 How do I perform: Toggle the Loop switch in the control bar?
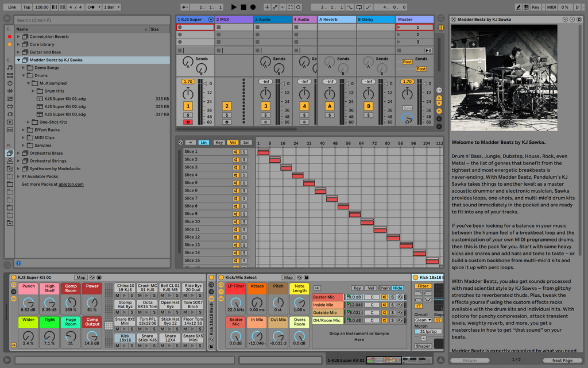359,7
